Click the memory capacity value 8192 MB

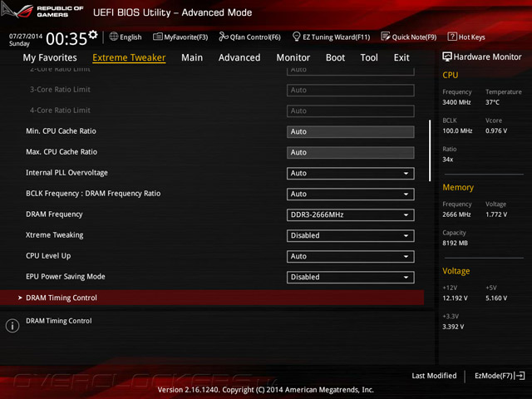[455, 243]
